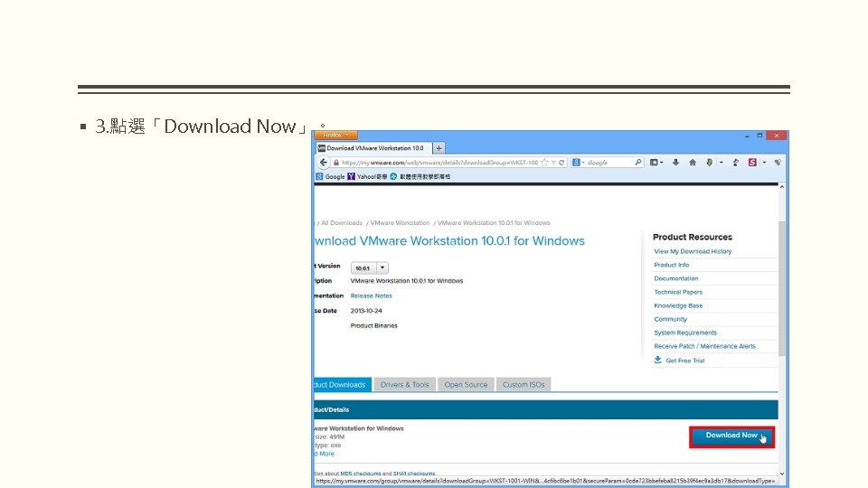Screen dimensions: 868x488
Task: Click the page vertical scrollbar thumb
Action: 781,287
